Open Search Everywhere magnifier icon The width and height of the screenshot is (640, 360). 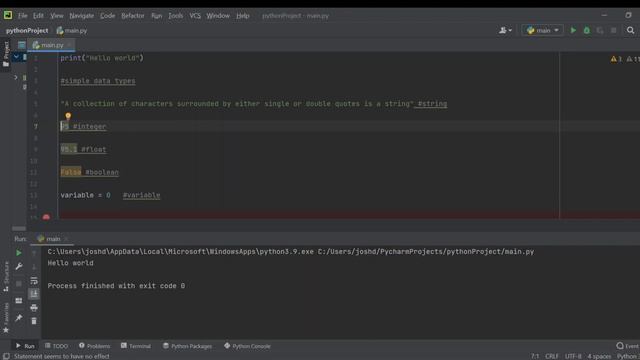coord(630,30)
